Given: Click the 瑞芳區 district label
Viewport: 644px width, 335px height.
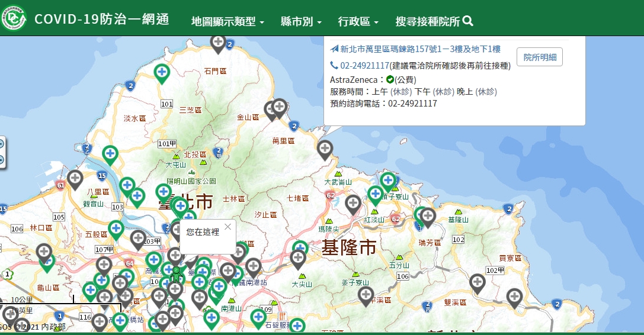Looking at the screenshot, I should 430,243.
